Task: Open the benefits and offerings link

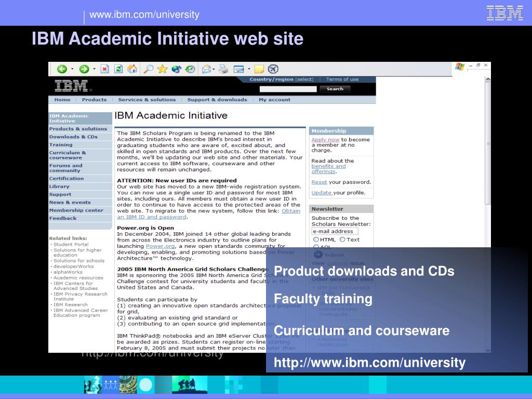Action: click(x=328, y=169)
